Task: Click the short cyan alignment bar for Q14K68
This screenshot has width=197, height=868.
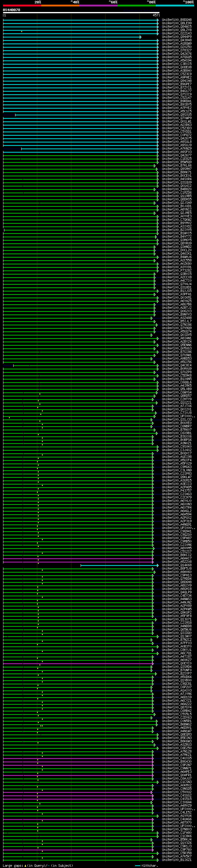Action: (119, 565)
